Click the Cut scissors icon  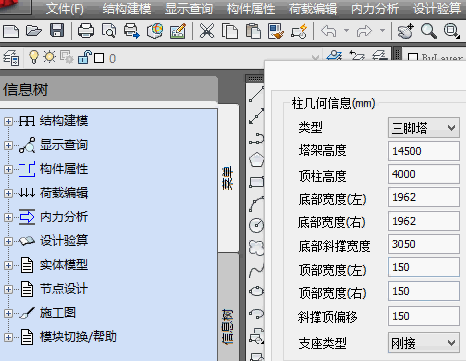pyautogui.click(x=207, y=31)
